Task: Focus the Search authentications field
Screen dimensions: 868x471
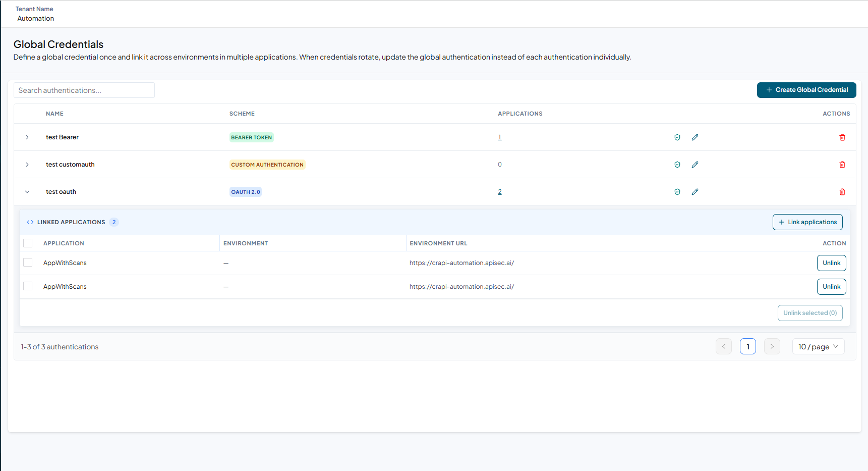Action: (84, 90)
